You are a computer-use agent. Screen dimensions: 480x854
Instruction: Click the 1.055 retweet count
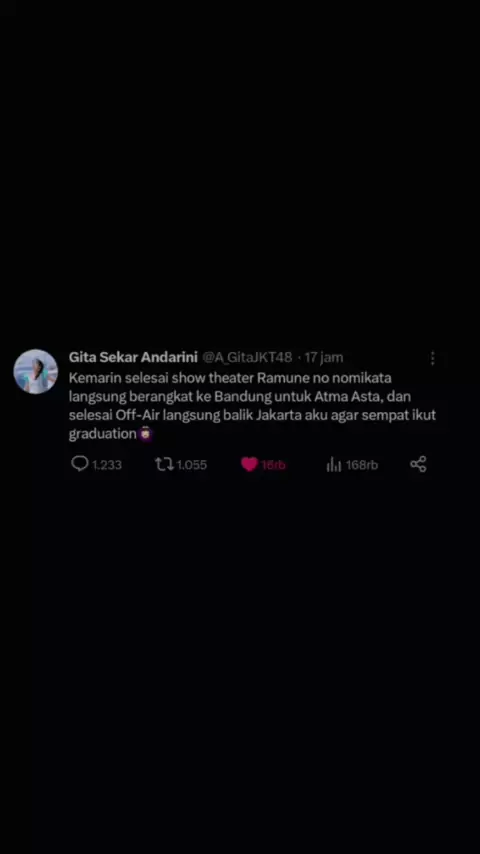(192, 465)
